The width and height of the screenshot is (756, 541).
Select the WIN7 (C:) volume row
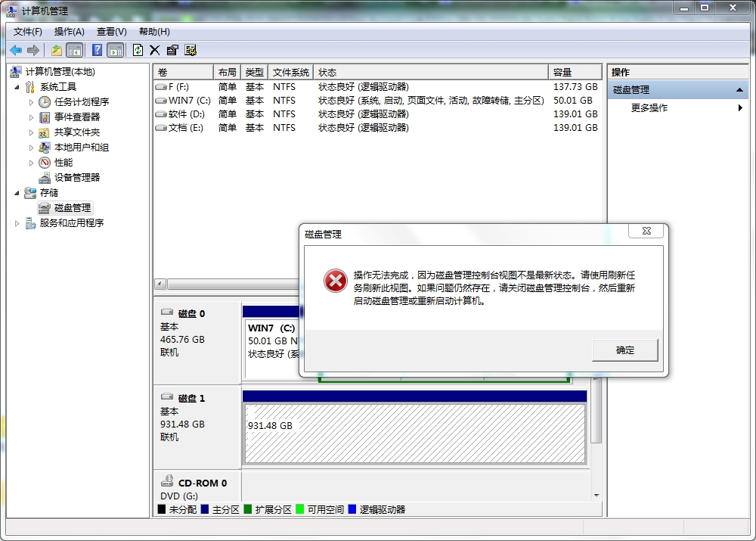377,101
